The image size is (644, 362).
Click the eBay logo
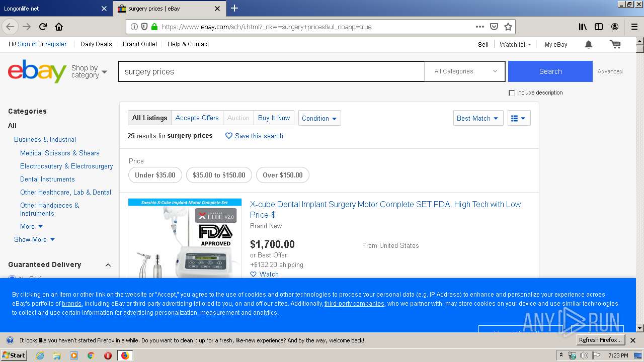coord(37,71)
